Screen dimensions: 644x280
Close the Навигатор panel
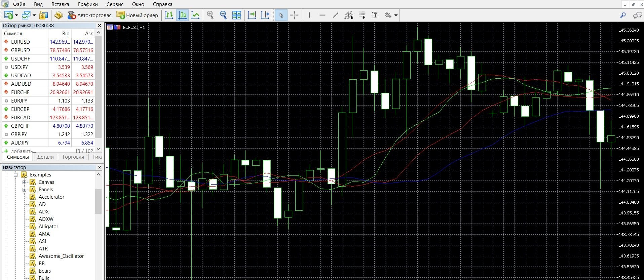coord(99,167)
